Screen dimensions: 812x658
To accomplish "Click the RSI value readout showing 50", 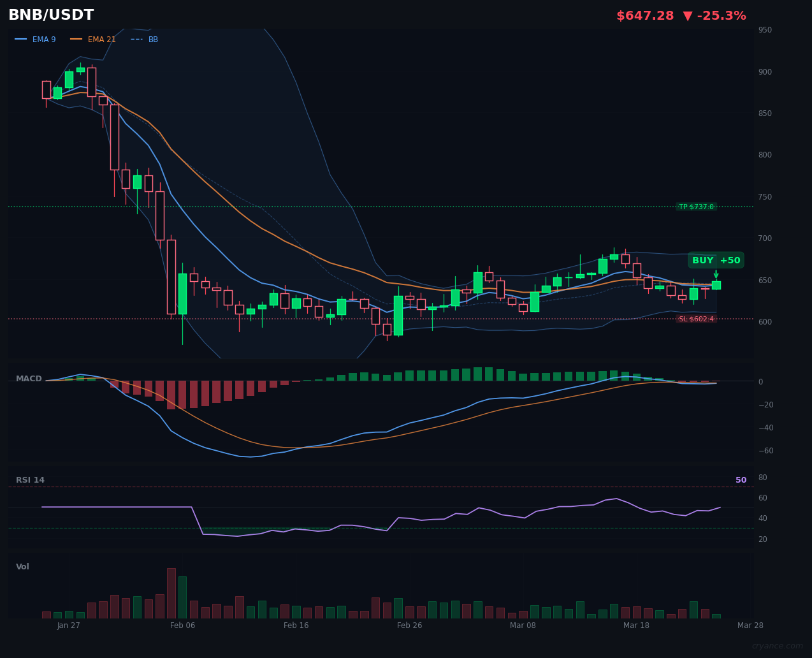I will point(741,479).
